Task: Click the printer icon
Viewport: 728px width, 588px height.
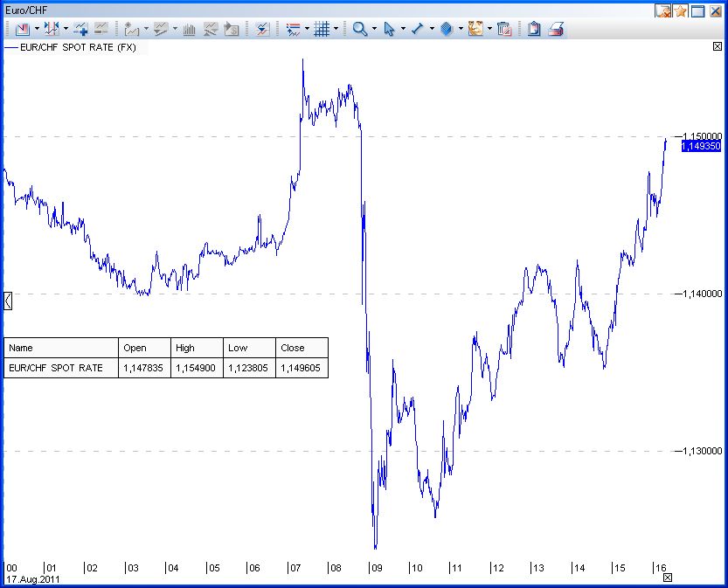Action: point(556,29)
